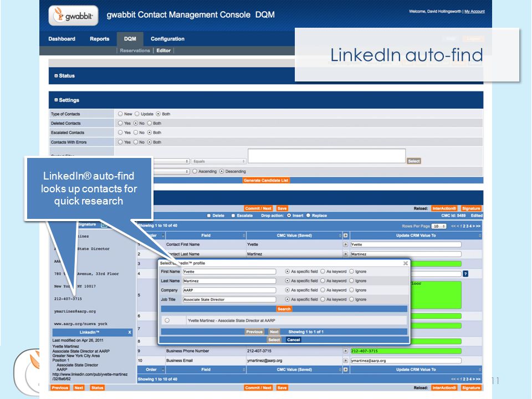The image size is (532, 399).
Task: Click the large filter value text box
Action: point(327,156)
